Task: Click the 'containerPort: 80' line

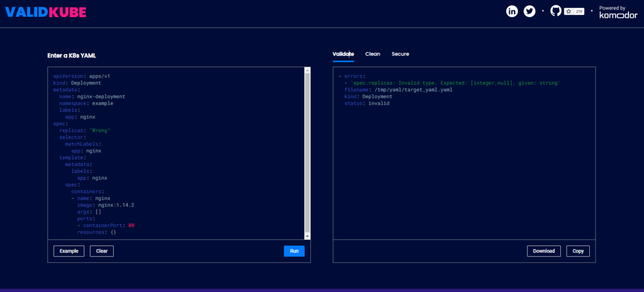Action: click(106, 225)
